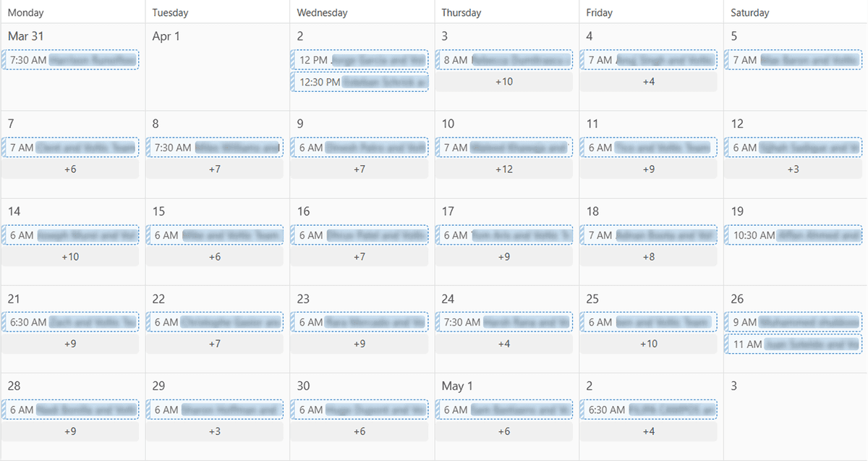Open the 12:30 PM event on April 2
This screenshot has height=461, width=868.
point(359,83)
